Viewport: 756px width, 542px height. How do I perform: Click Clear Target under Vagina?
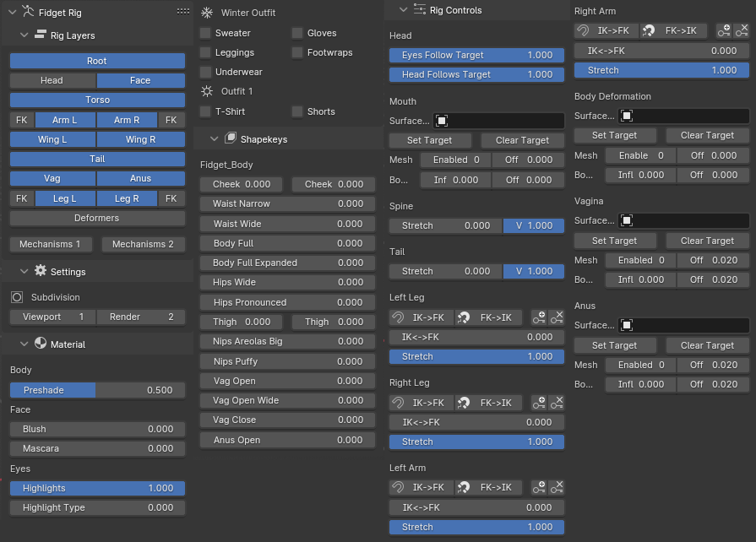[708, 241]
